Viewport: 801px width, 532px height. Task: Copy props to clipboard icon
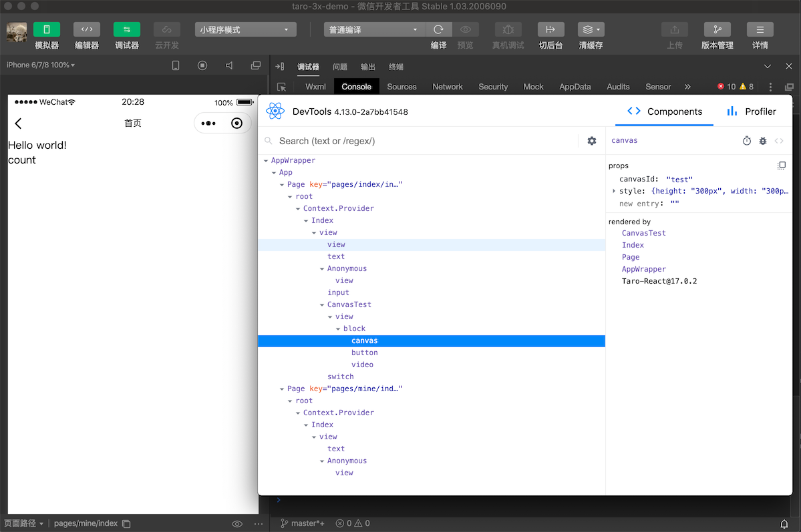click(x=782, y=166)
